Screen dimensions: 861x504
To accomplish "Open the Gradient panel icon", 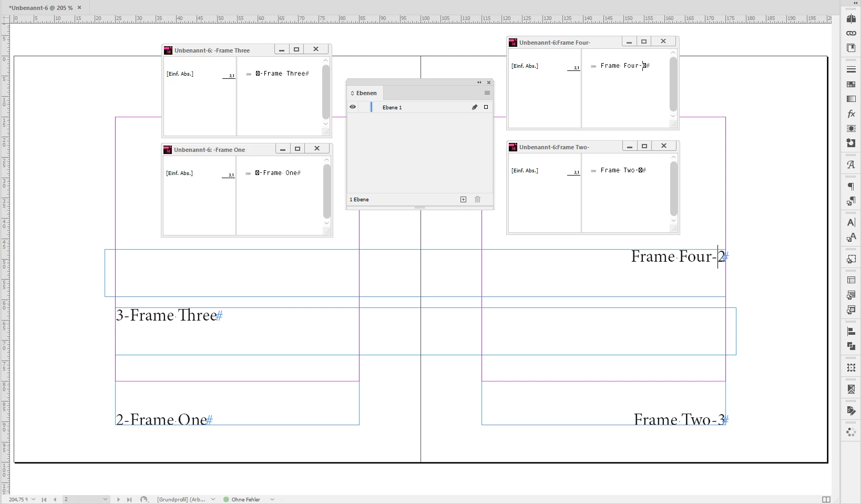I will click(851, 99).
